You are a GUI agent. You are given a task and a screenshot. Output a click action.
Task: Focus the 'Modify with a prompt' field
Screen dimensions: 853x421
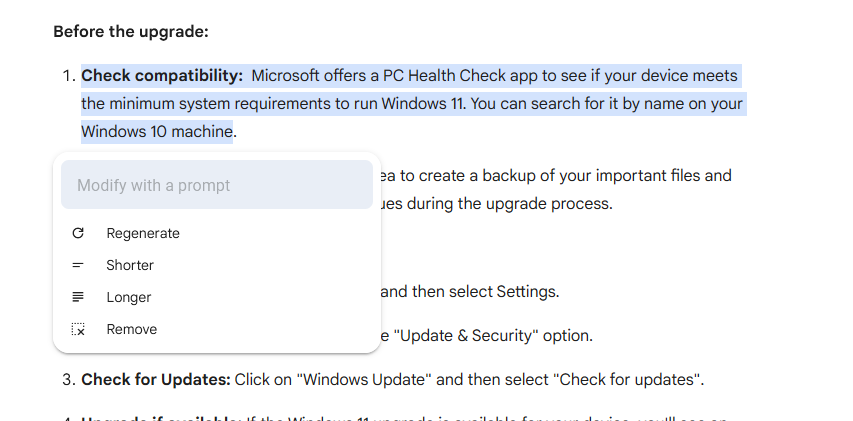[x=217, y=185]
